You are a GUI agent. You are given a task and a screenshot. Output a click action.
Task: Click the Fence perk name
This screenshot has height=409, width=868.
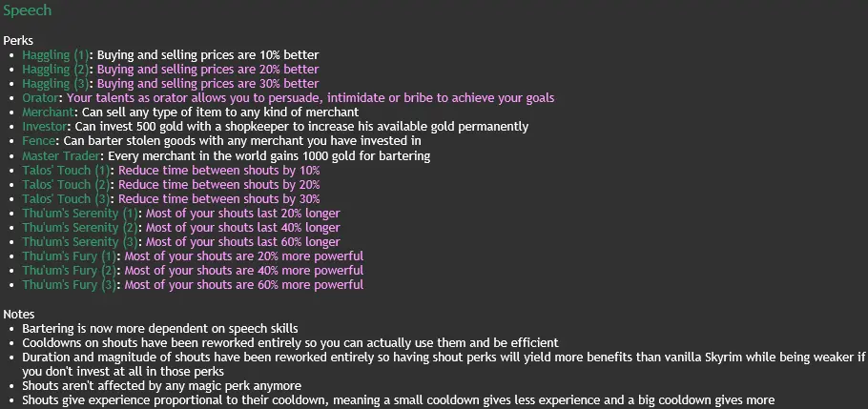pos(38,141)
